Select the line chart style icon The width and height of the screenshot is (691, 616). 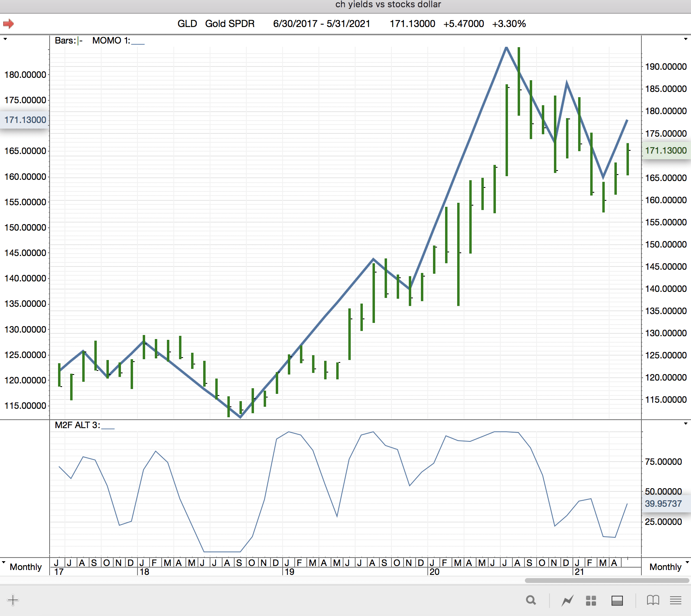[567, 601]
